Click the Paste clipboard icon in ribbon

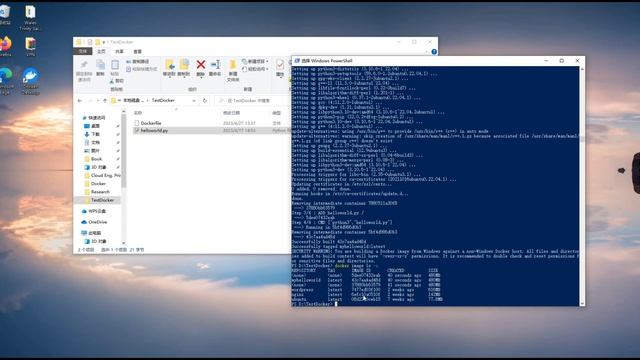[x=115, y=65]
